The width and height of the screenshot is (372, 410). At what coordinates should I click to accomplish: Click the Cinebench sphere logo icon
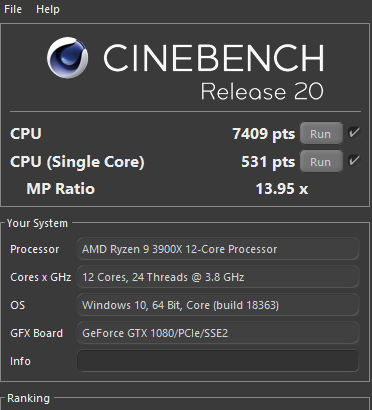coord(68,57)
